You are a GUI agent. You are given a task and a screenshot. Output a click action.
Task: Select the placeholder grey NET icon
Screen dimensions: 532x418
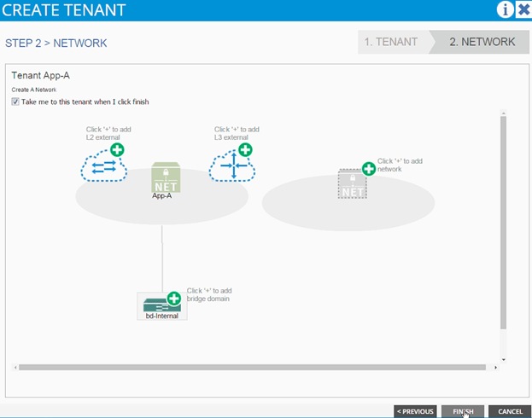click(352, 183)
